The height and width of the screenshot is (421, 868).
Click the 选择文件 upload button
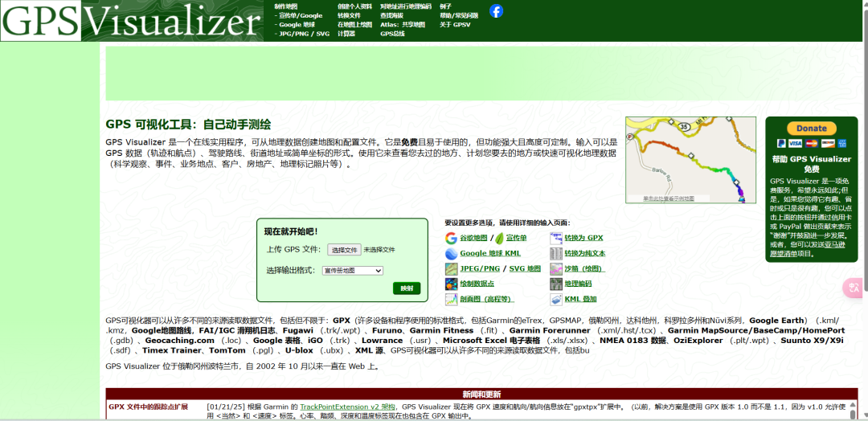pos(344,250)
